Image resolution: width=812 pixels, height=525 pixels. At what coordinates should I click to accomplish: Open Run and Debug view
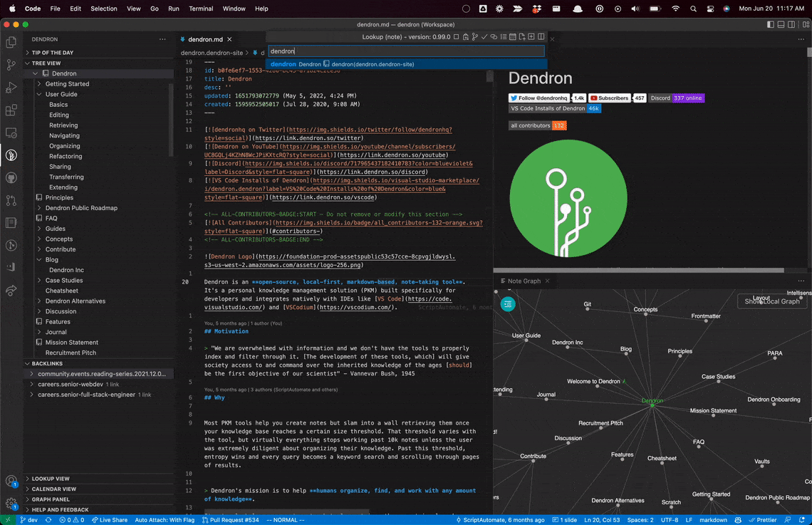coord(11,88)
